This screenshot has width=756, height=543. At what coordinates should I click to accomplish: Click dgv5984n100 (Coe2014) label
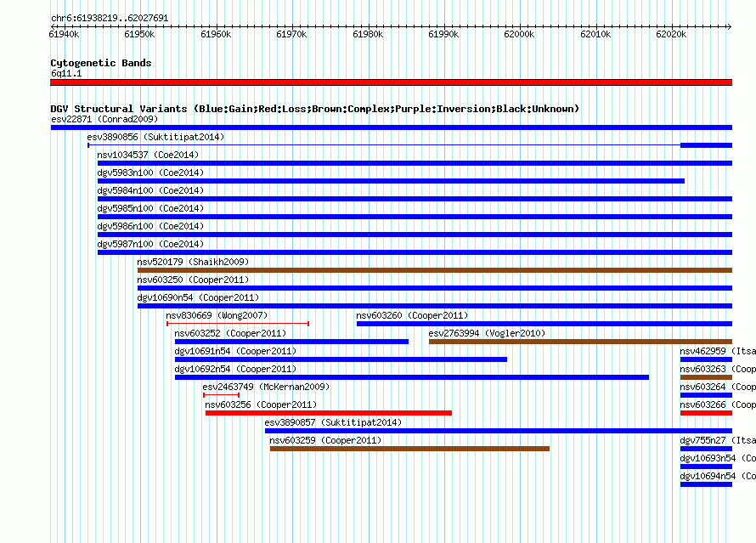150,190
